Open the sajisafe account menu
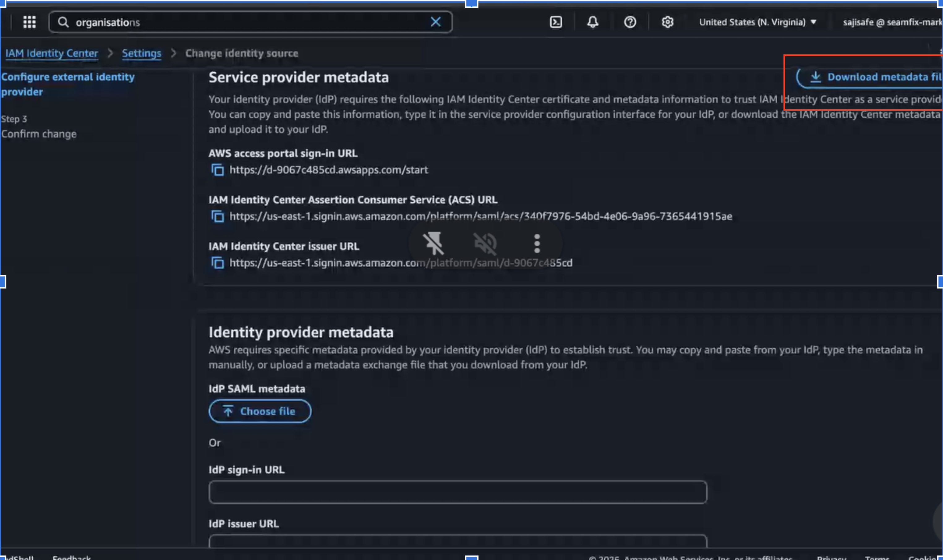 click(892, 22)
